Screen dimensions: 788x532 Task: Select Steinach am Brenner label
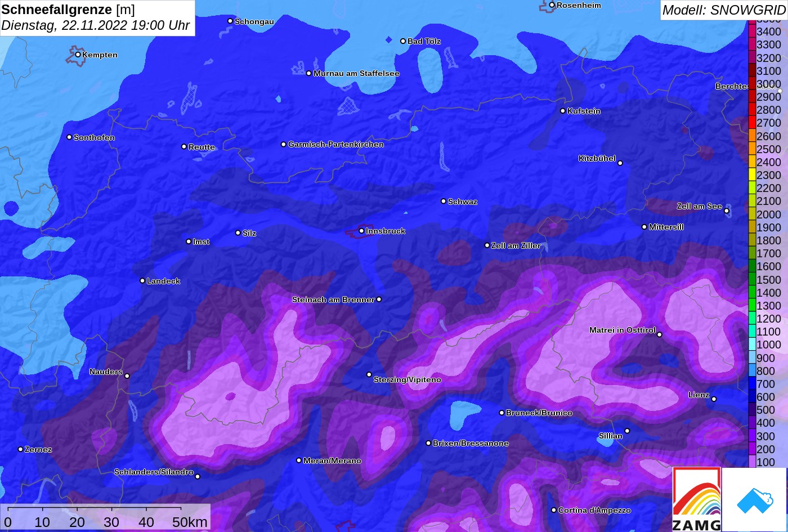333,299
